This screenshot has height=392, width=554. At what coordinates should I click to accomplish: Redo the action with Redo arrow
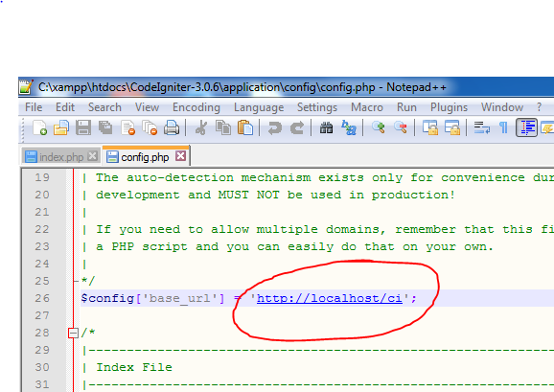297,127
